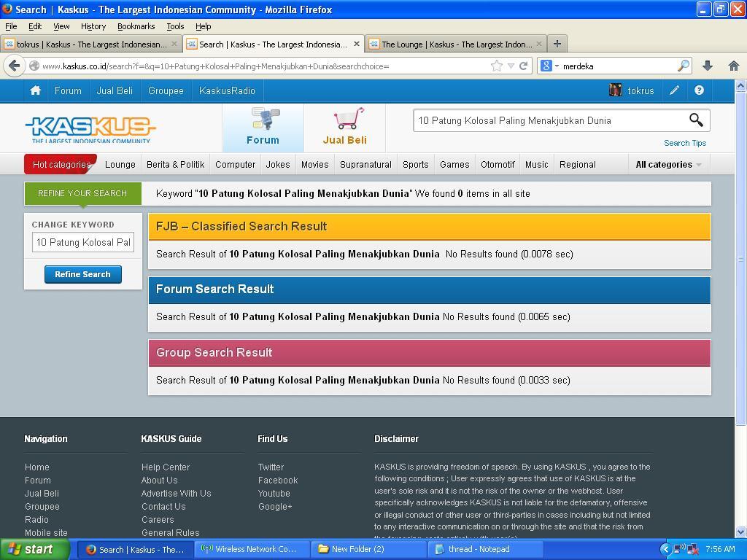Click the tokrus user avatar
The width and height of the screenshot is (747, 560).
click(x=616, y=90)
